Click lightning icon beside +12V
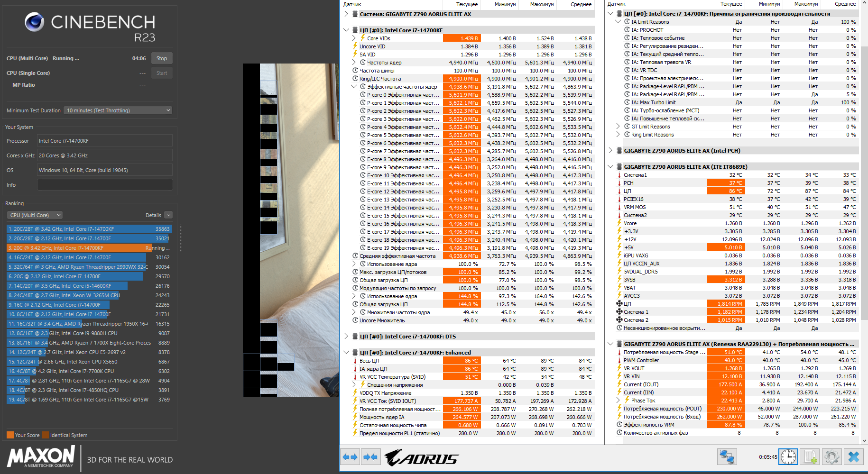Viewport: 868px width, 474px height. coord(619,239)
